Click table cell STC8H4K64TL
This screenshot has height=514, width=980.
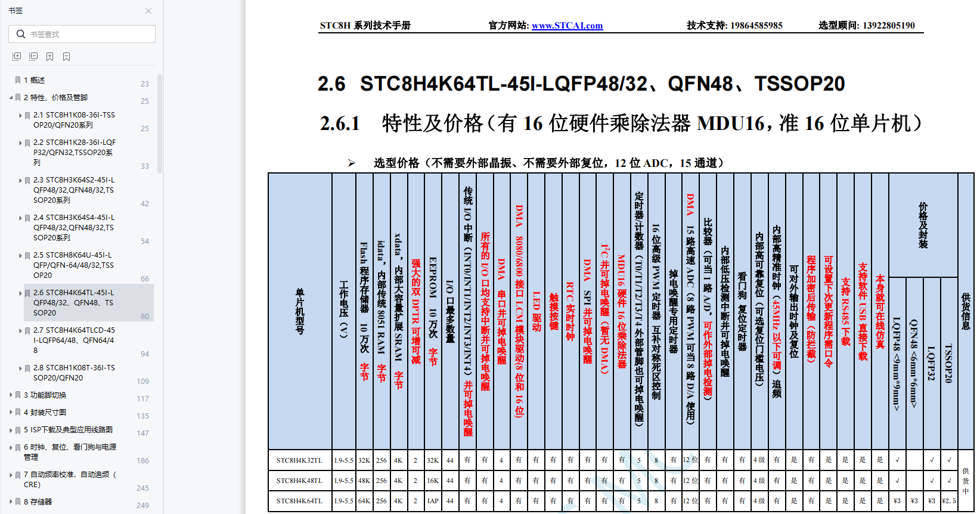tap(299, 500)
